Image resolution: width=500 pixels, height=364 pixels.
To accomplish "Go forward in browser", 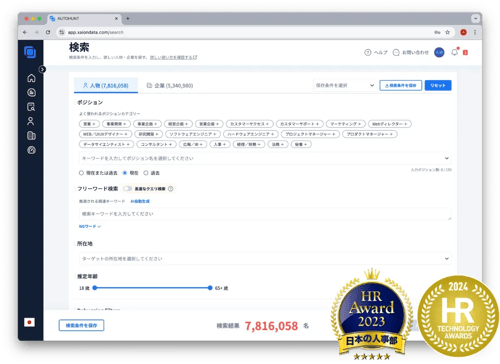I will click(36, 32).
